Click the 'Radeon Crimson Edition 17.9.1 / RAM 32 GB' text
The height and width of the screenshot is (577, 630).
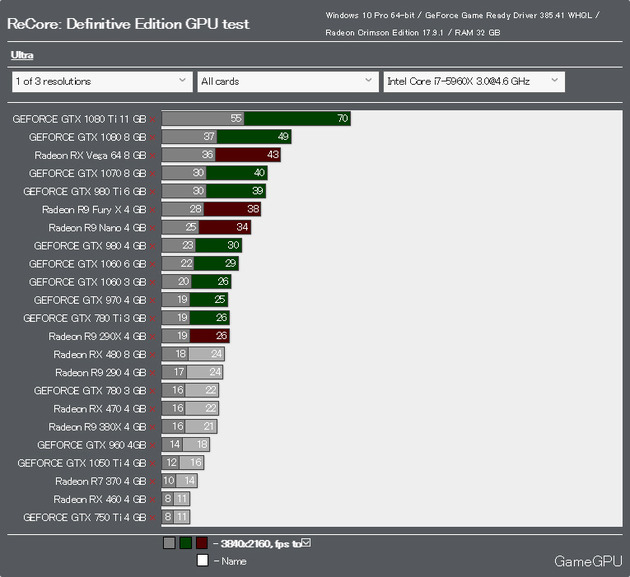coord(413,33)
